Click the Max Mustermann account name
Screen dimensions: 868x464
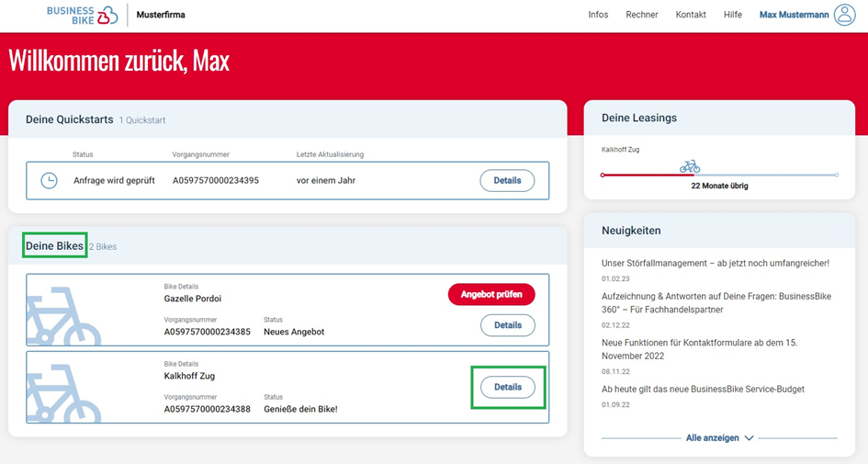click(x=794, y=15)
